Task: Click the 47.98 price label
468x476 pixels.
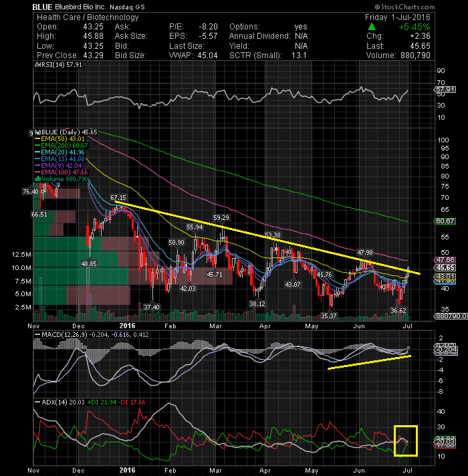Action: [x=365, y=253]
